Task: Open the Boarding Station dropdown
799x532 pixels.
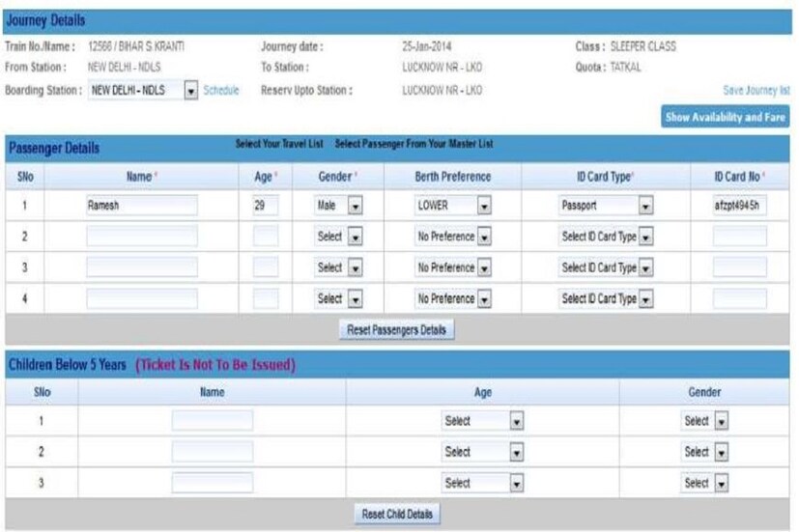Action: 142,91
